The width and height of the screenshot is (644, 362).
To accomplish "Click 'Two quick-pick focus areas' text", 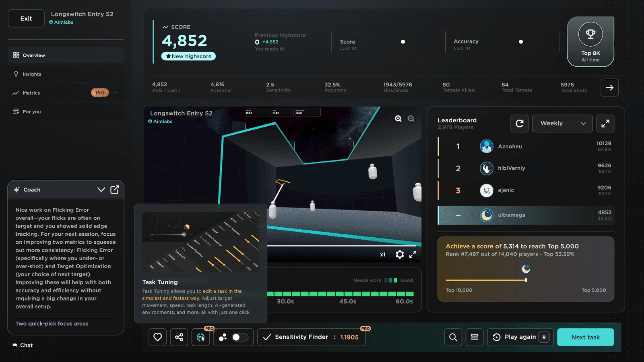I will [x=52, y=323].
